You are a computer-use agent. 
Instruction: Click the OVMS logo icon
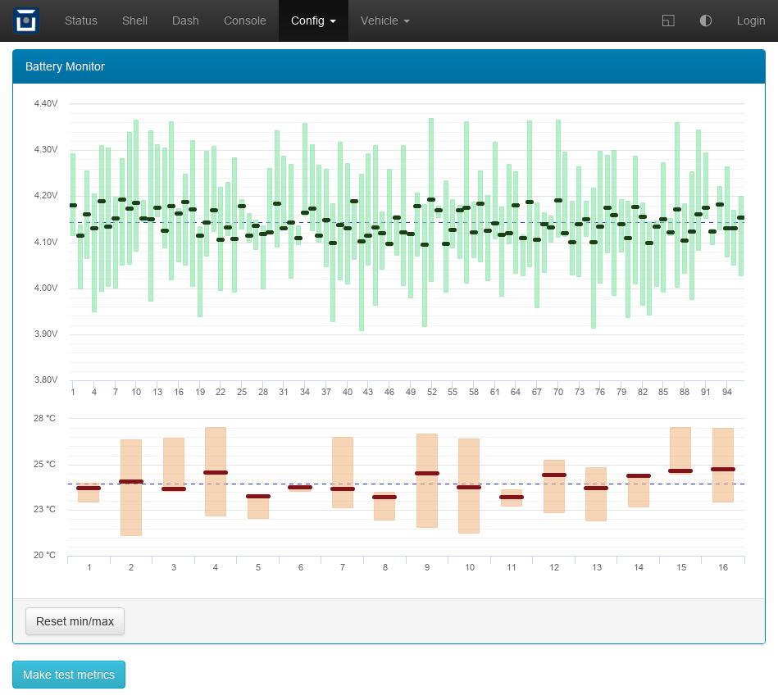click(x=26, y=20)
